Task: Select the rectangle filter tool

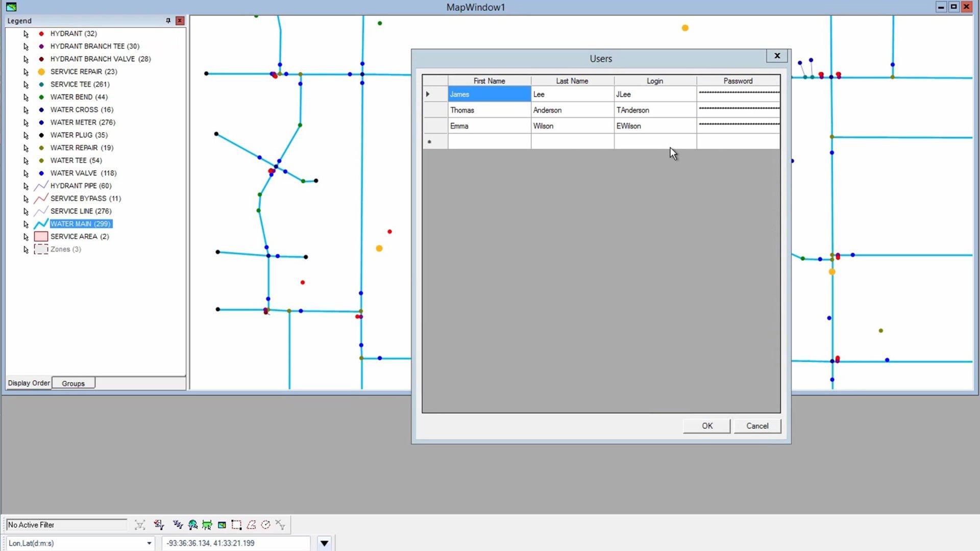Action: click(x=236, y=524)
